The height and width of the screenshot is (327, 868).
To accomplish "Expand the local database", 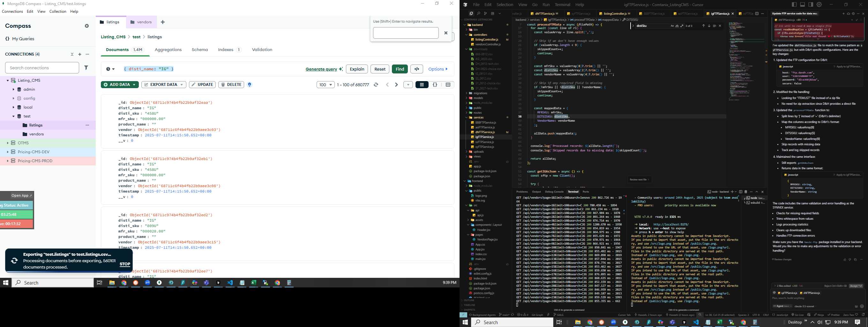I will point(13,107).
